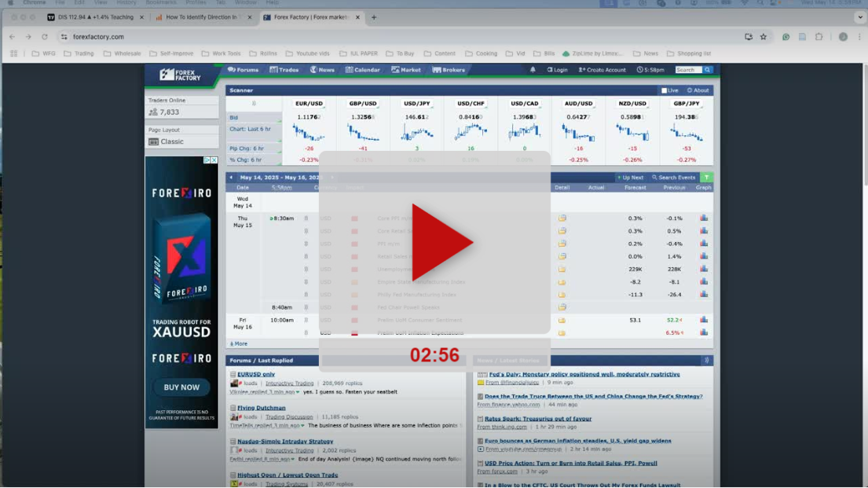Viewport: 868px width, 488px height.
Task: Switch to How To Identify Direction tab
Action: (x=203, y=17)
